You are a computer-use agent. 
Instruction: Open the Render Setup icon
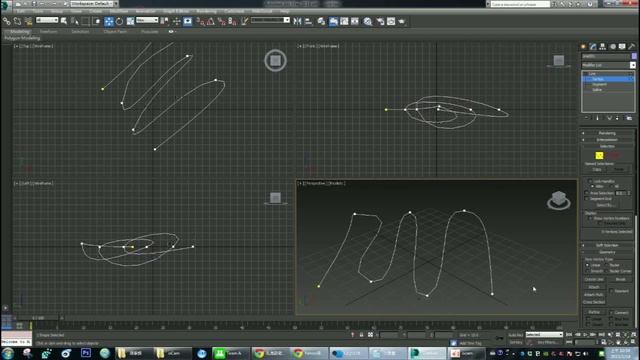point(380,21)
